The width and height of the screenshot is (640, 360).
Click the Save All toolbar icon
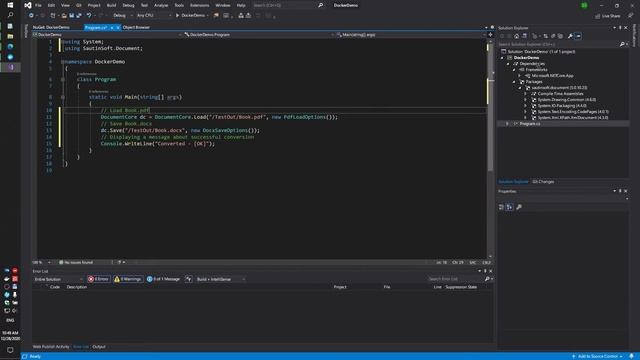(79, 16)
